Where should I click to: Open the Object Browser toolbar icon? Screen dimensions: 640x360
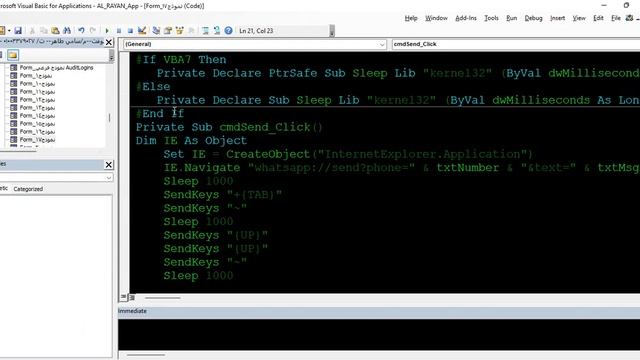point(180,31)
